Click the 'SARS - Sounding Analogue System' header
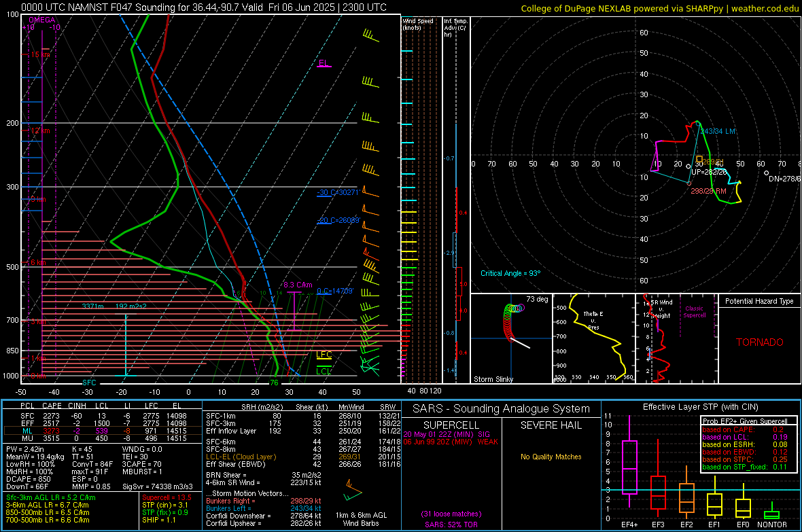Image resolution: width=802 pixels, height=532 pixels. click(x=502, y=409)
